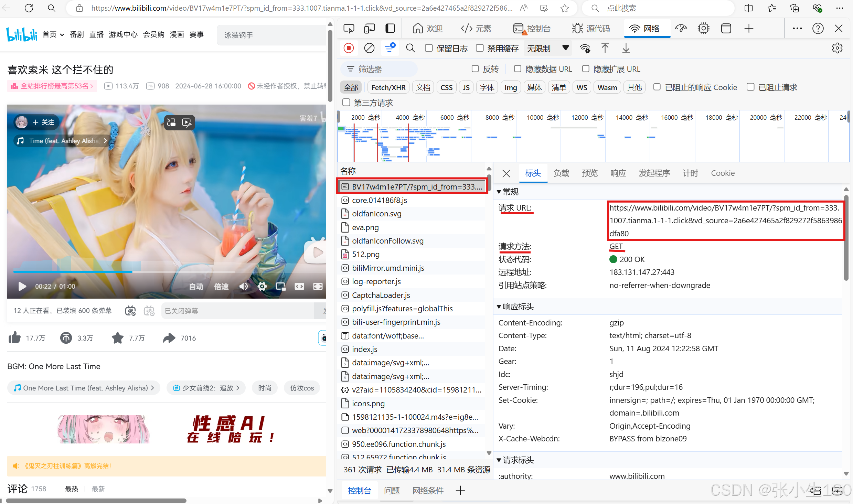Open the 元素 DevTools tab

476,28
